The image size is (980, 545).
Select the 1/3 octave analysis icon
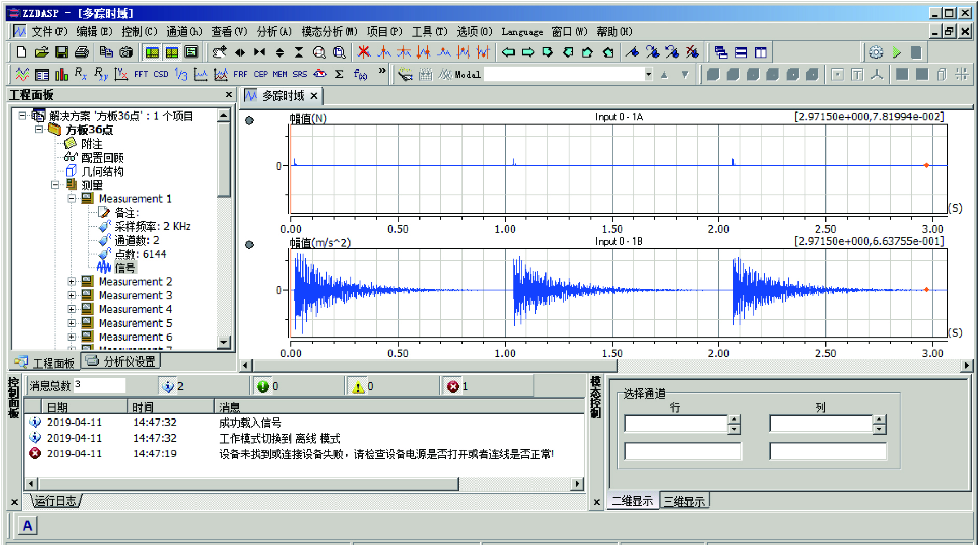click(180, 75)
